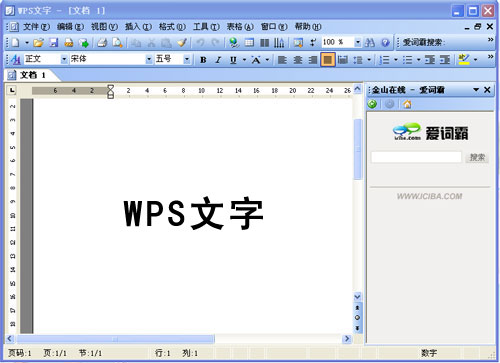Open bulleted list dropdown arrow

tap(418, 60)
